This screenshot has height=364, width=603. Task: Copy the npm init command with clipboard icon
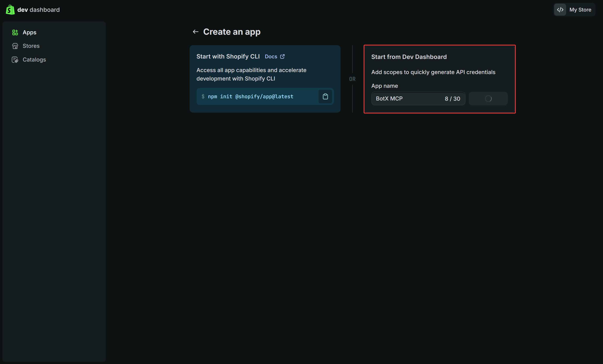325,96
